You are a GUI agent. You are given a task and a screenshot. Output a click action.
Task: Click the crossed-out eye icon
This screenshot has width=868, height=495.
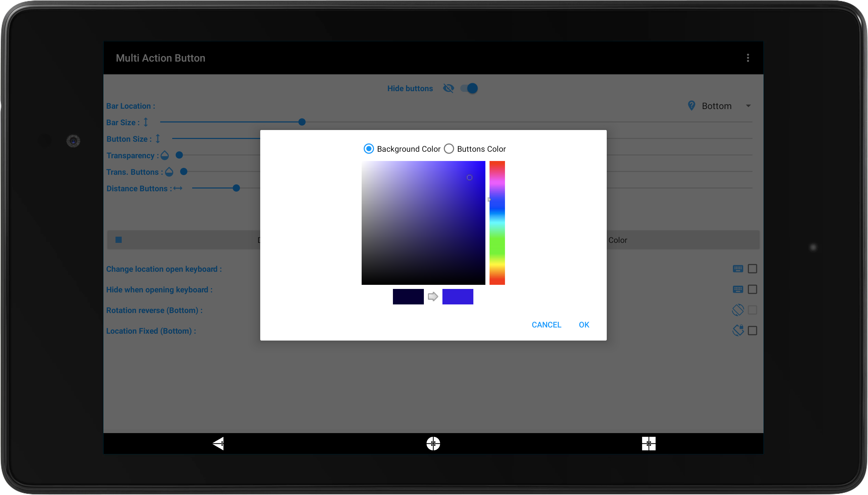tap(448, 88)
